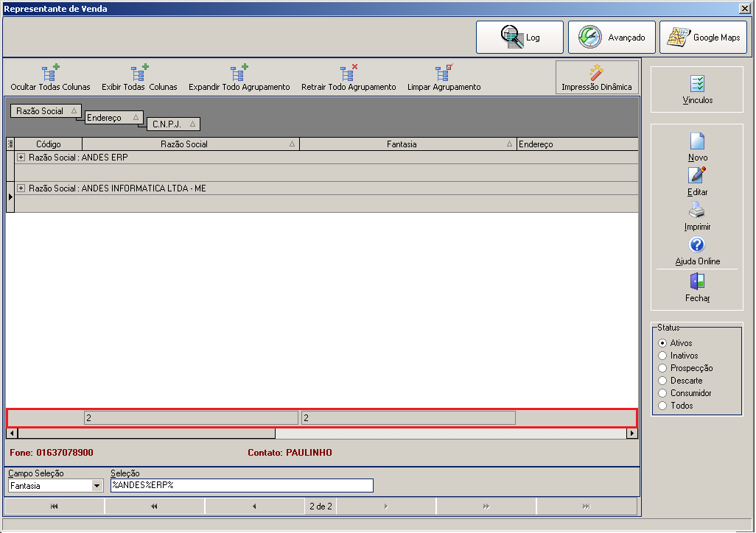Select the Inativos status radio button
The image size is (756, 533).
point(662,356)
